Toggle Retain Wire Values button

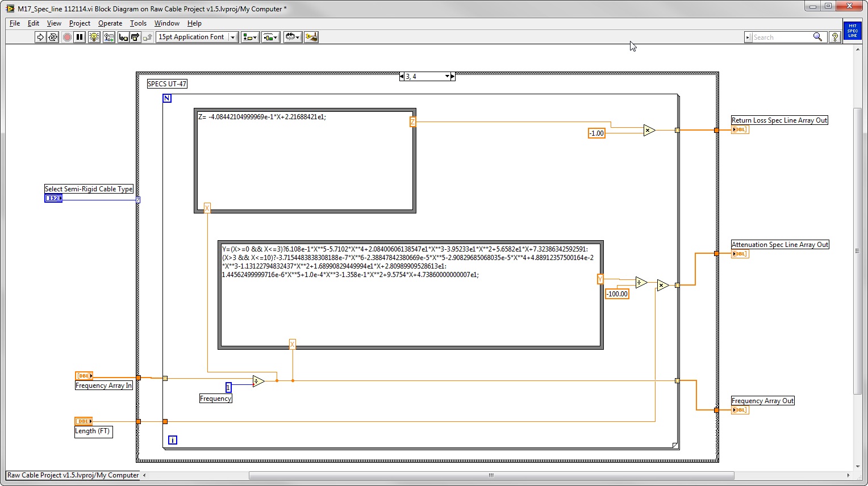(109, 37)
